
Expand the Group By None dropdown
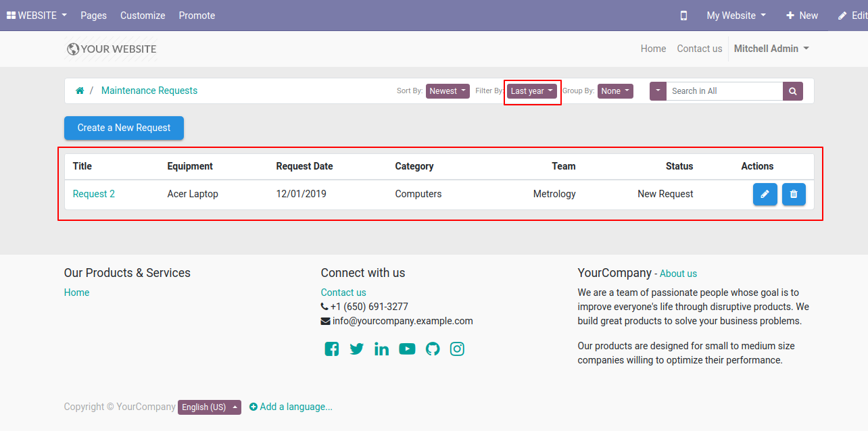coord(615,91)
